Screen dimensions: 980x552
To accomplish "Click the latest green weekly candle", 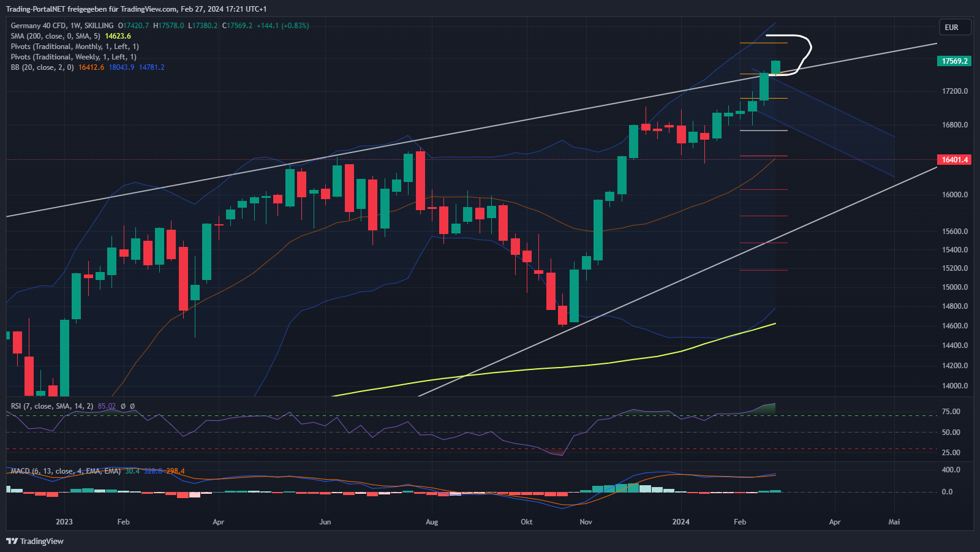I will [775, 67].
